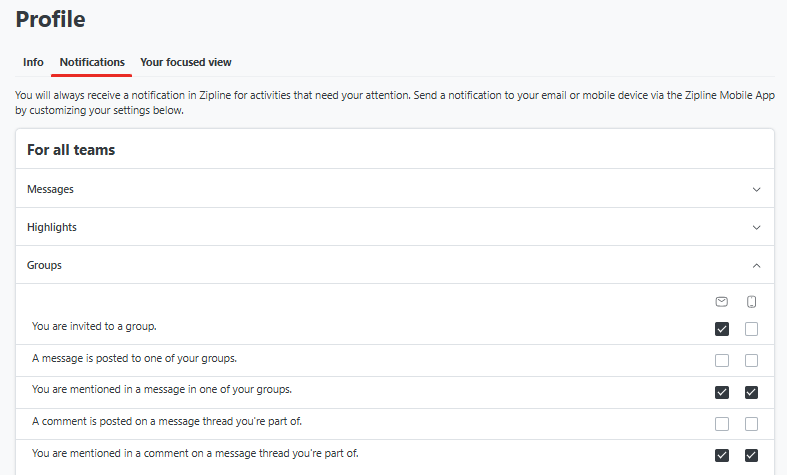
Task: Enable mobile for comment posted on thread
Action: (x=751, y=424)
